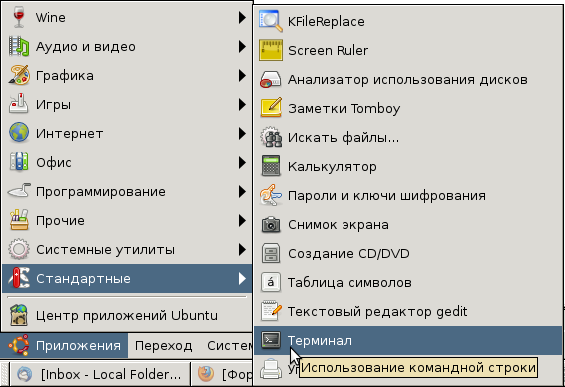
Task: Click the Tomboy notes icon
Action: 271,108
